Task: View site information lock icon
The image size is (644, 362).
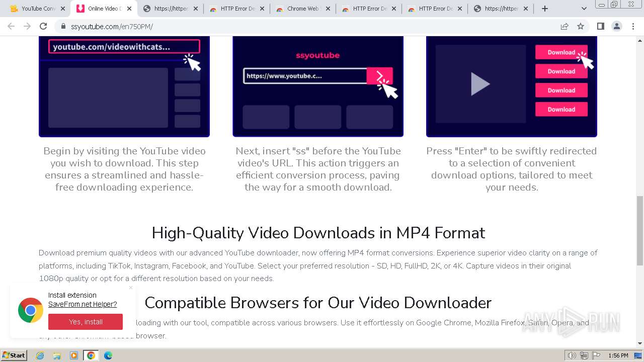Action: click(63, 26)
